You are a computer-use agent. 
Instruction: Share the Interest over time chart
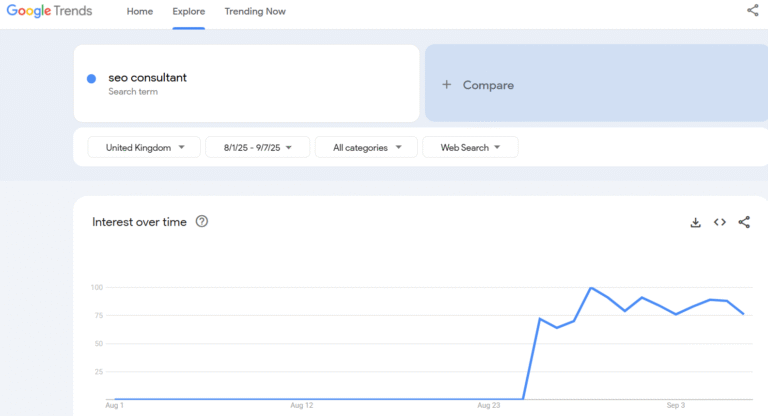coord(744,222)
